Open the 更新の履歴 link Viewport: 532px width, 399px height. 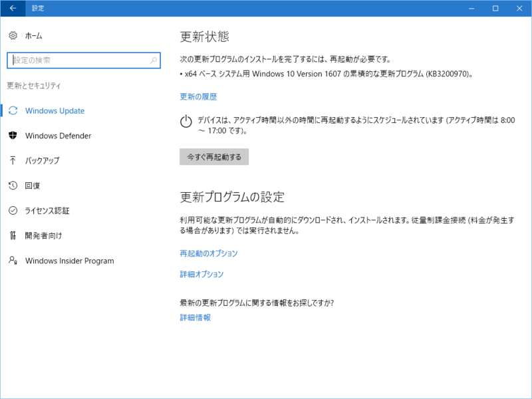(198, 96)
